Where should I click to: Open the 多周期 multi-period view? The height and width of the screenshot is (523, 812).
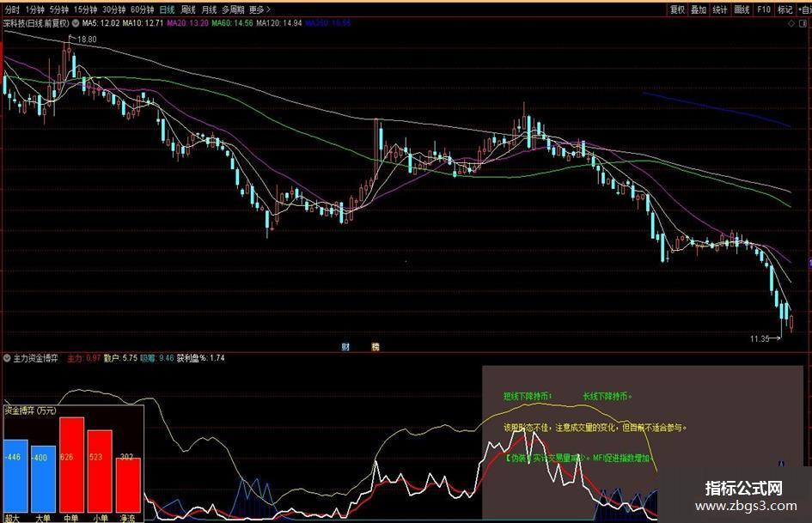pos(233,9)
